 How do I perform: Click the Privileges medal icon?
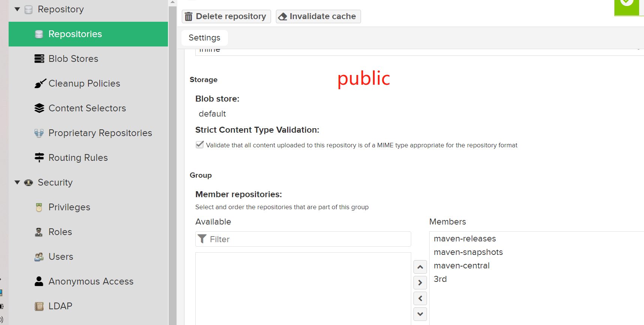39,207
